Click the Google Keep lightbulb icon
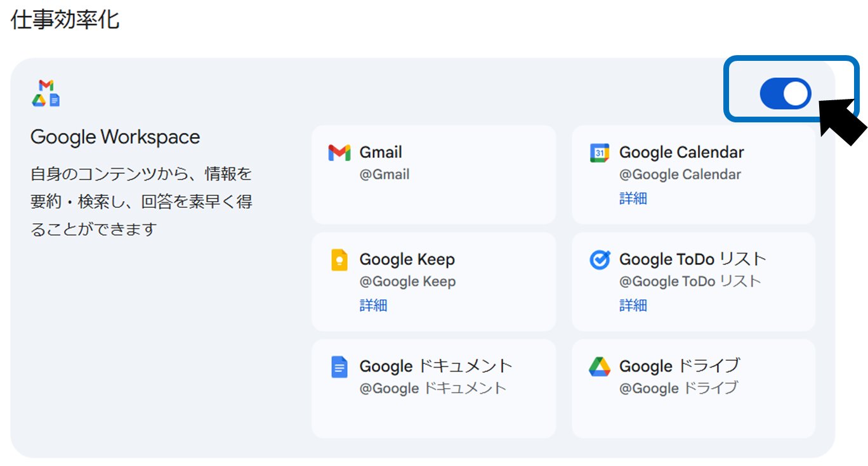Viewport: 868px width, 466px height. (339, 260)
